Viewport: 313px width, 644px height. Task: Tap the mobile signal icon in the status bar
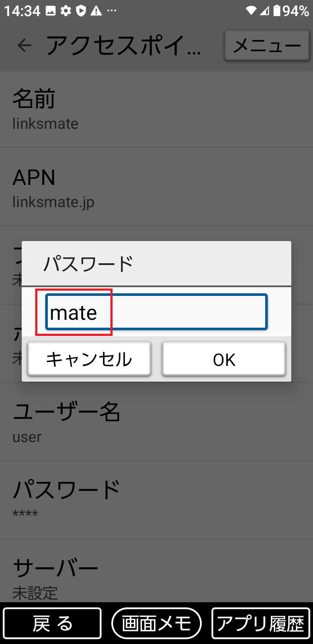pyautogui.click(x=264, y=11)
